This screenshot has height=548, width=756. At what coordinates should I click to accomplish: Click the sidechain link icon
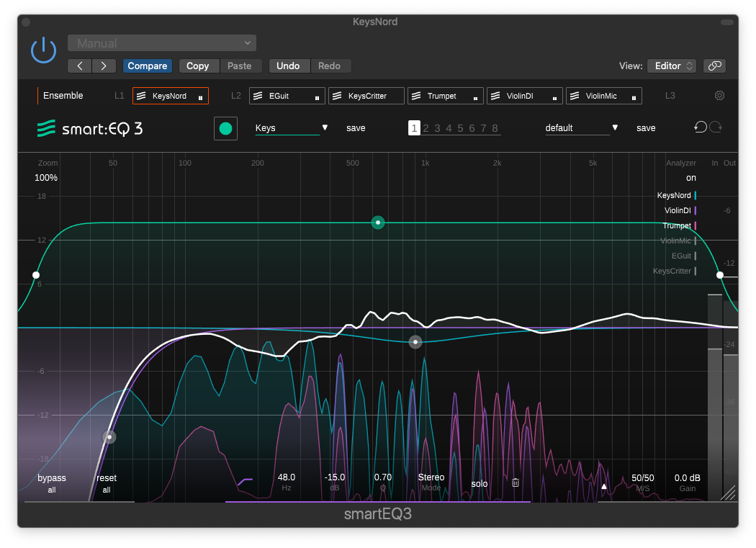pos(714,66)
